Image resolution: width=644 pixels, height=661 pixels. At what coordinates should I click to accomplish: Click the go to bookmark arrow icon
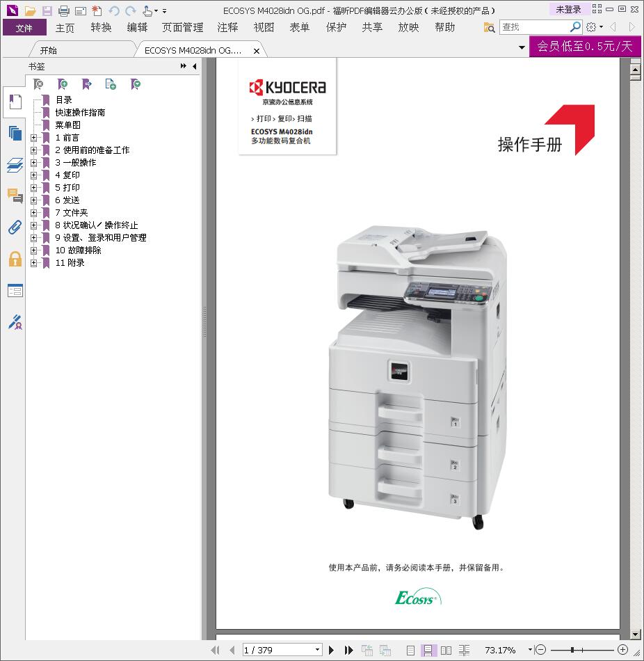coord(87,84)
